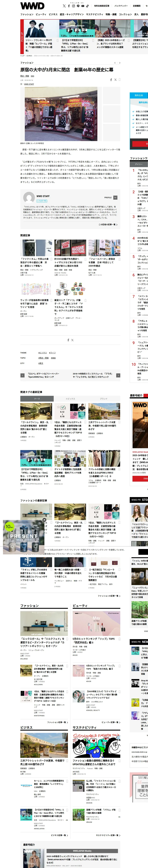Switch to トピックス tab in related tags
This screenshot has height=868, width=148.
pos(70,399)
